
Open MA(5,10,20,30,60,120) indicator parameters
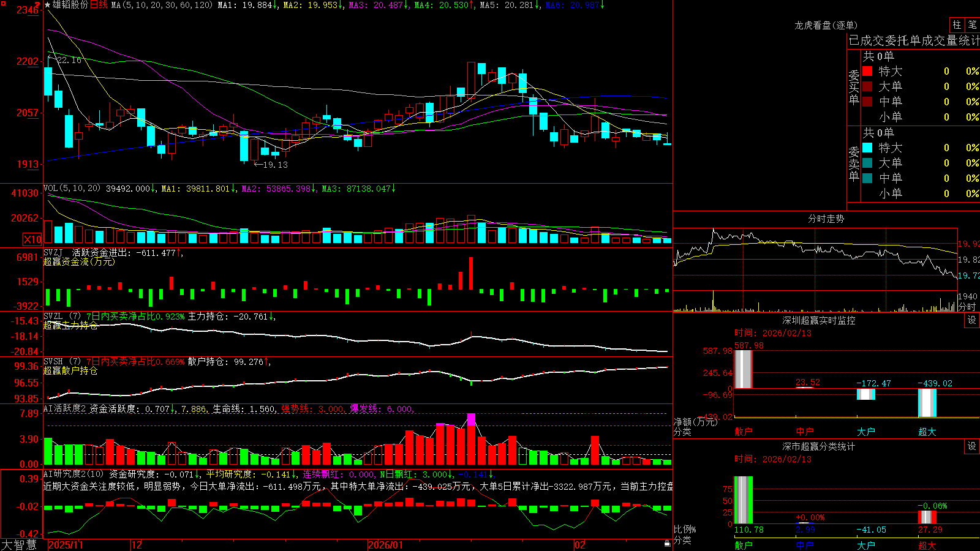162,5
